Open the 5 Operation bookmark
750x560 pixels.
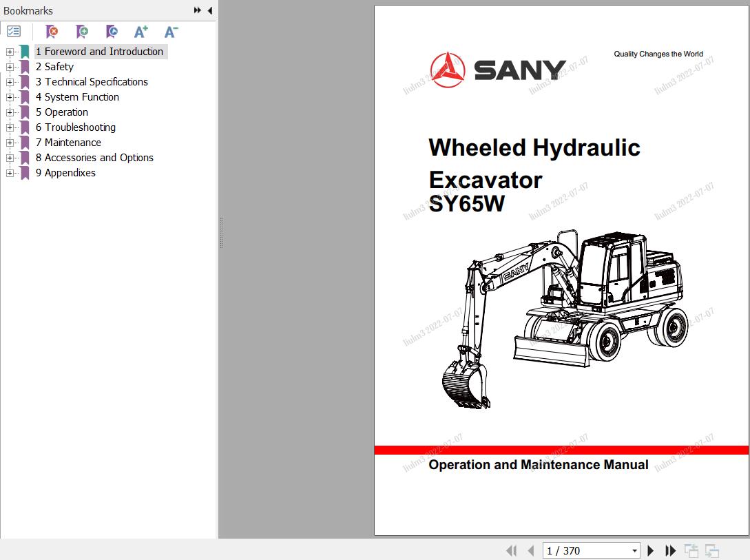[62, 112]
